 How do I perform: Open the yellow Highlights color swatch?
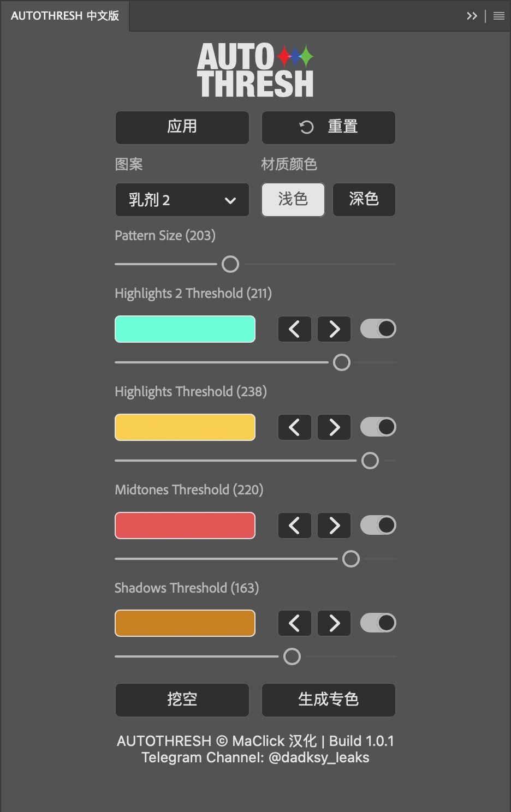pos(185,427)
